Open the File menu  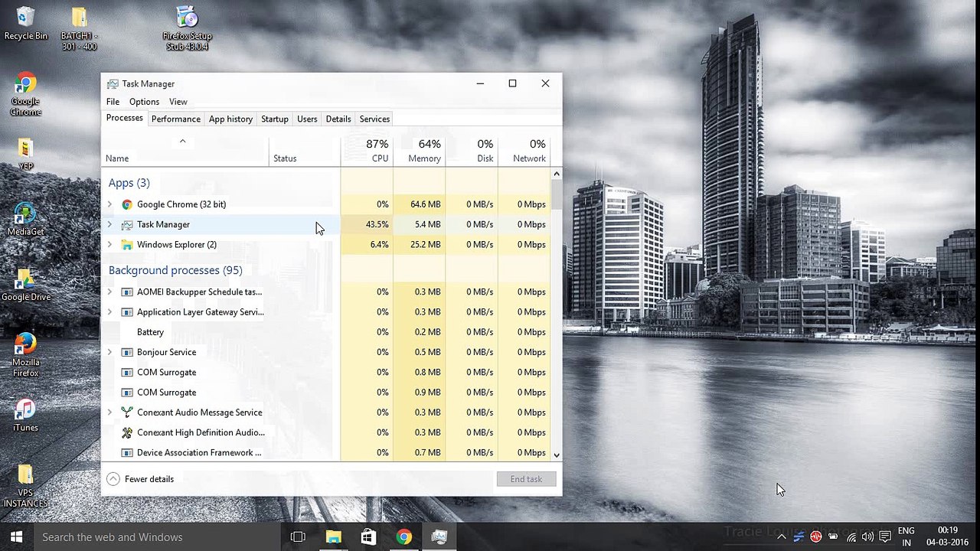tap(113, 102)
